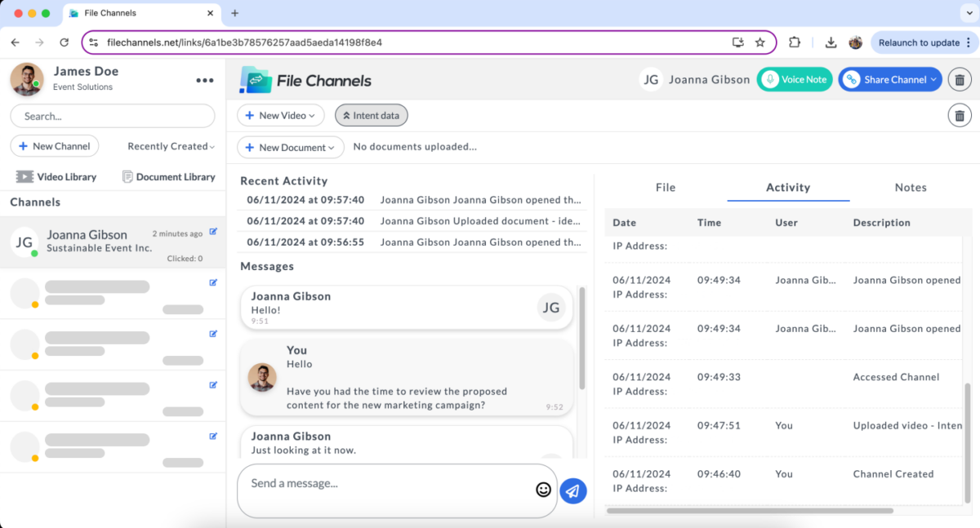The width and height of the screenshot is (980, 528).
Task: Click recent activity at 09:56:55
Action: [x=413, y=242]
